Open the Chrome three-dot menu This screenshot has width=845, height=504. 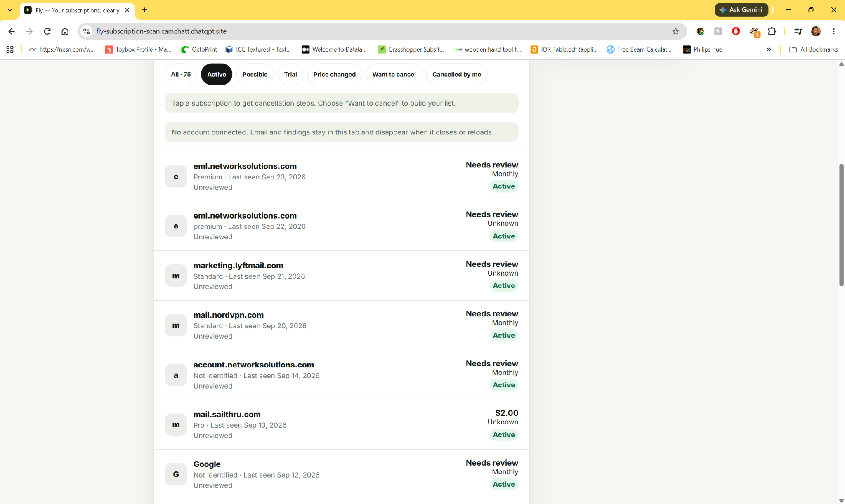[x=833, y=31]
